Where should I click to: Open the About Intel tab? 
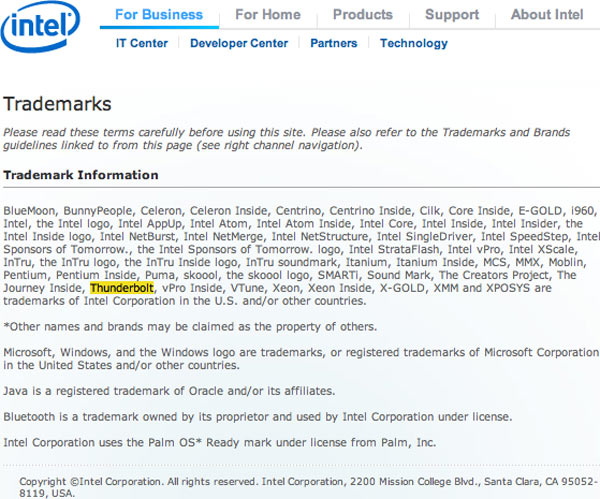547,15
